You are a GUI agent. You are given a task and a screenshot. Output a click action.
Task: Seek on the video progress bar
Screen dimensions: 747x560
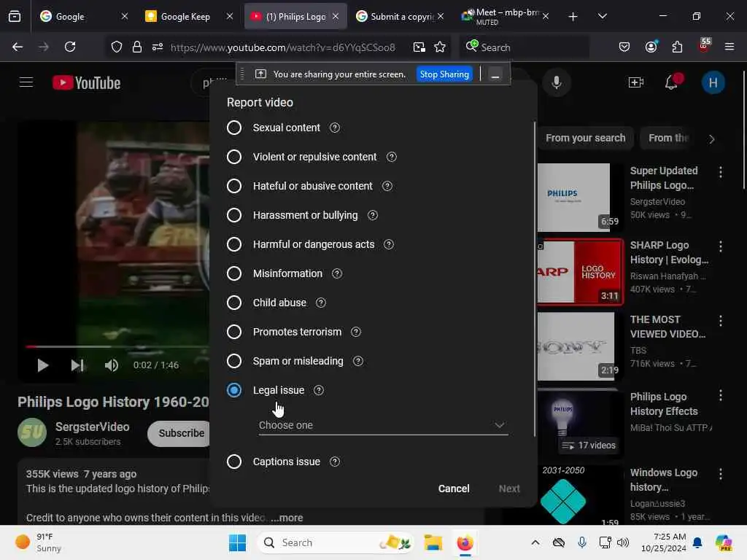pyautogui.click(x=117, y=346)
